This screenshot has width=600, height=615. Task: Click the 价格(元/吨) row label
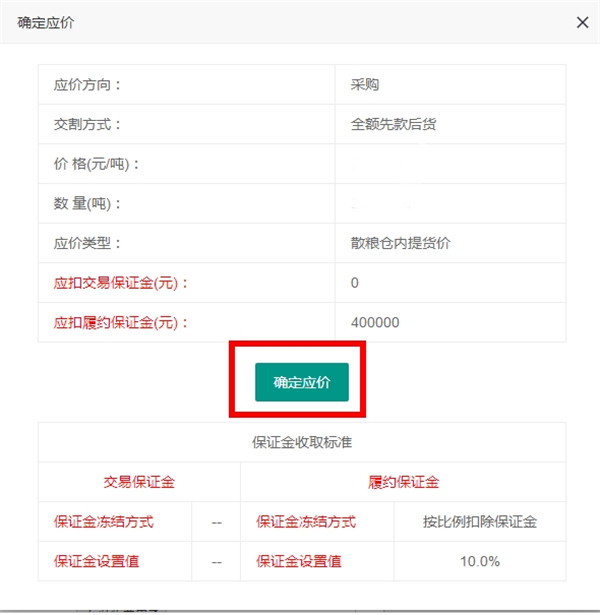point(97,164)
